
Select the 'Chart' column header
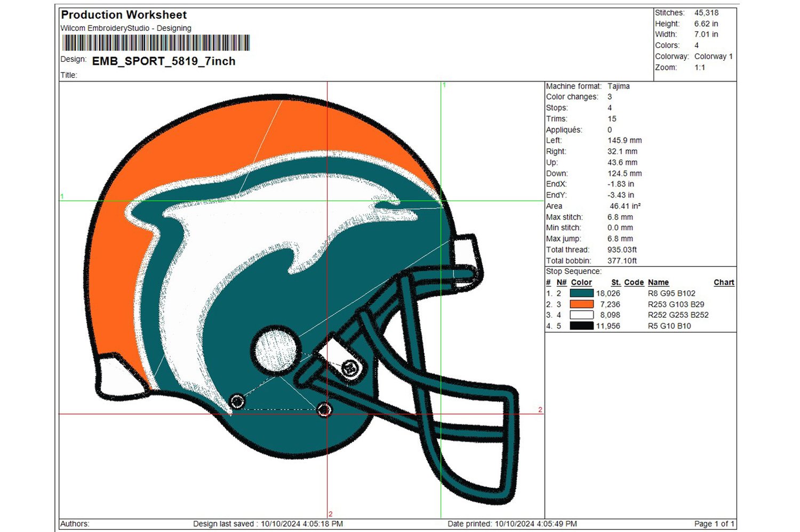coord(724,283)
